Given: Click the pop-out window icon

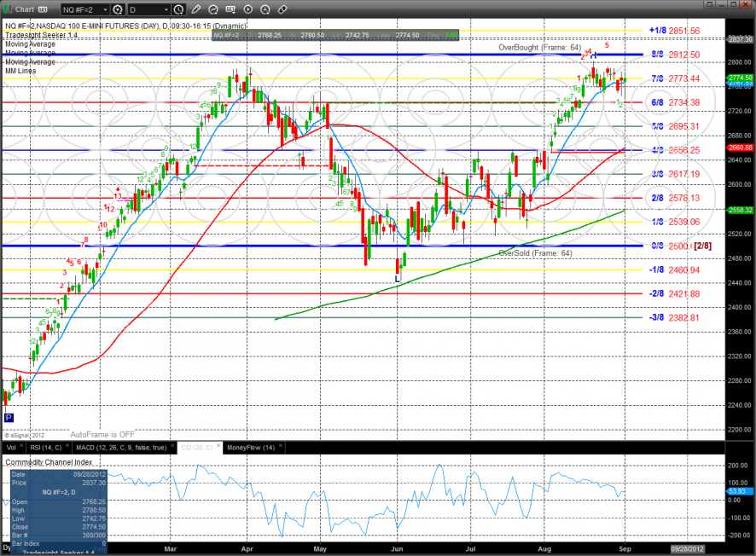Looking at the screenshot, I should click(x=709, y=4).
